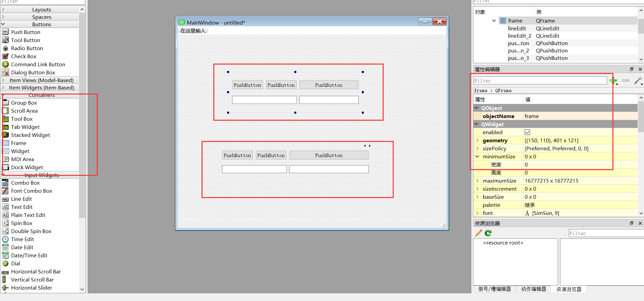Select the Push Button widget icon
This screenshot has height=301, width=644.
tap(5, 32)
